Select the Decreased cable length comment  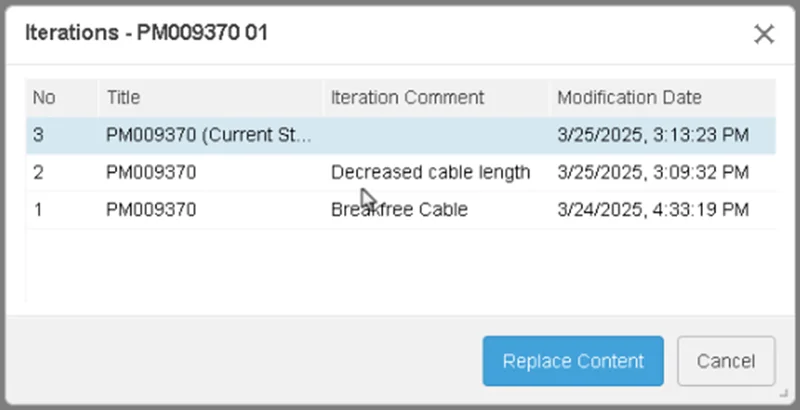pyautogui.click(x=430, y=172)
